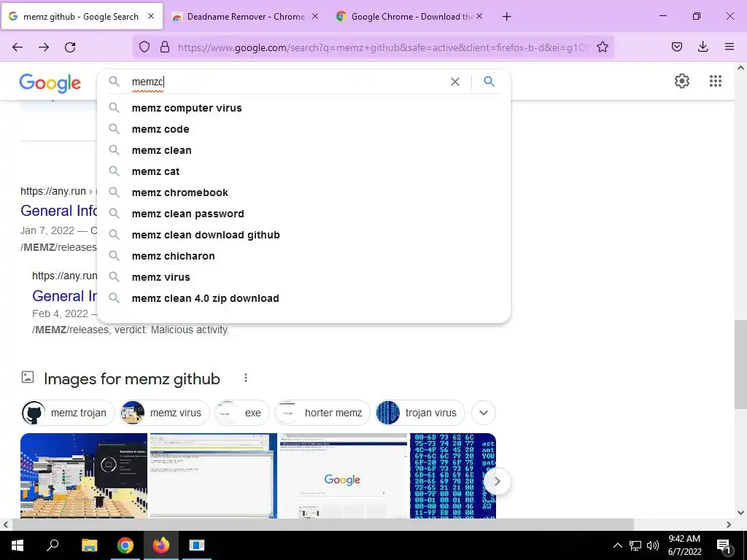Viewport: 747px width, 560px height.
Task: Open the taskbar clock and date
Action: coord(684,545)
